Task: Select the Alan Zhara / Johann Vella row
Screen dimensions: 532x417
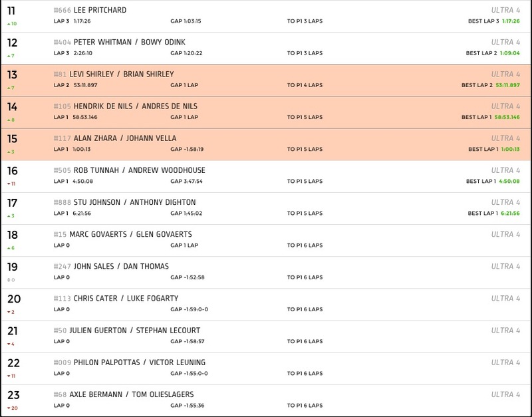Action: click(x=266, y=144)
